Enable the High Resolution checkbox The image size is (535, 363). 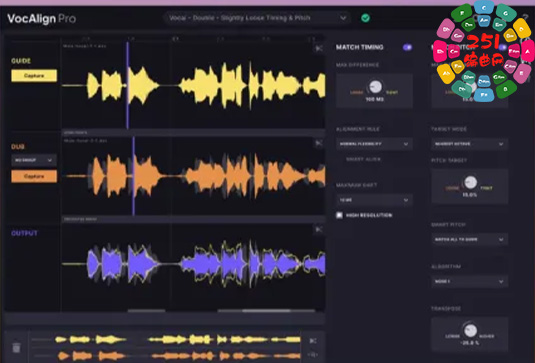(339, 215)
